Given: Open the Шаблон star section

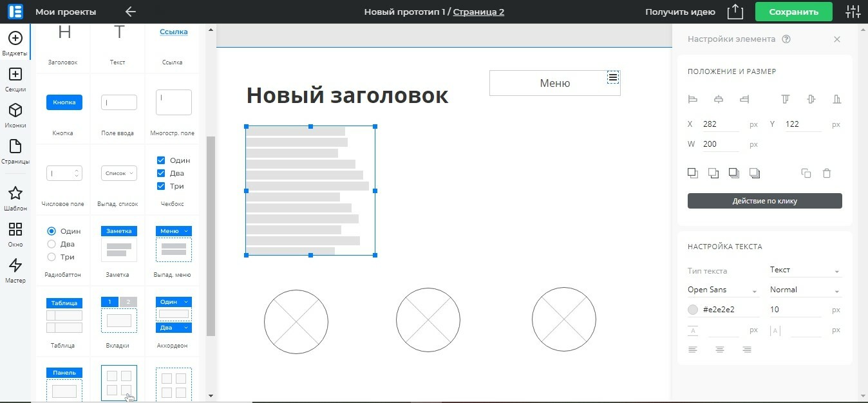Looking at the screenshot, I should click(15, 199).
